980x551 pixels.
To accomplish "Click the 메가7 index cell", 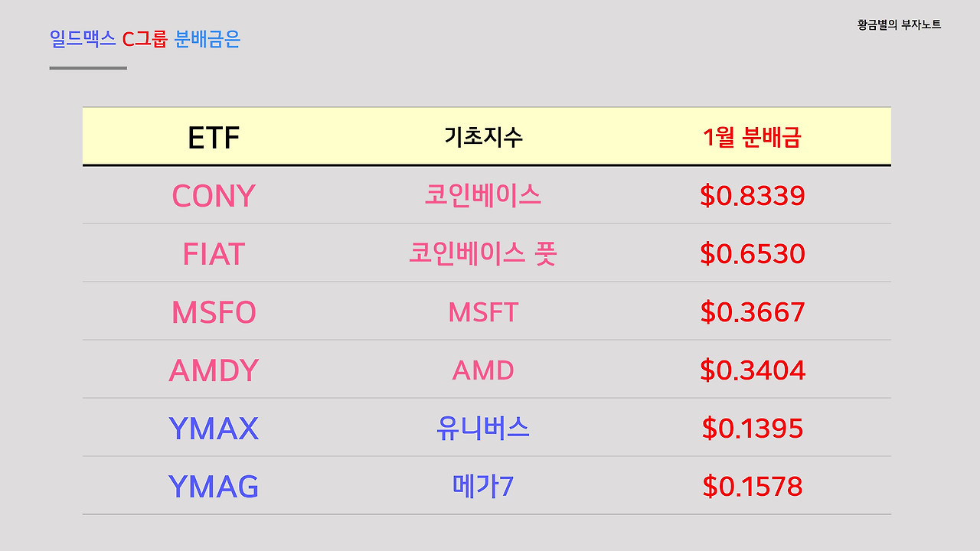I will [x=483, y=487].
